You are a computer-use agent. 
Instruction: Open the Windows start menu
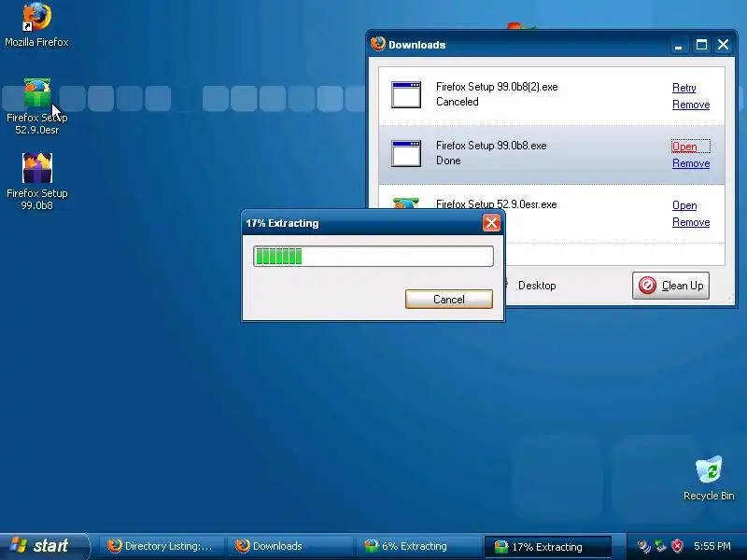tap(43, 546)
